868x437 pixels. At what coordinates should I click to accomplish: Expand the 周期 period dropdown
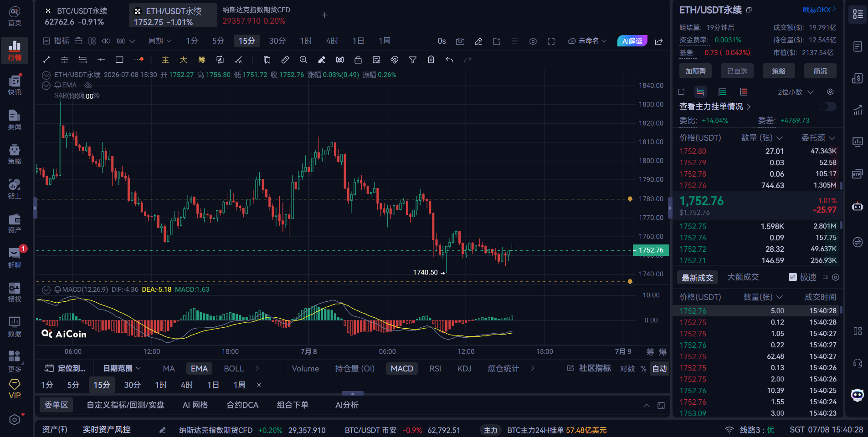[x=159, y=41]
